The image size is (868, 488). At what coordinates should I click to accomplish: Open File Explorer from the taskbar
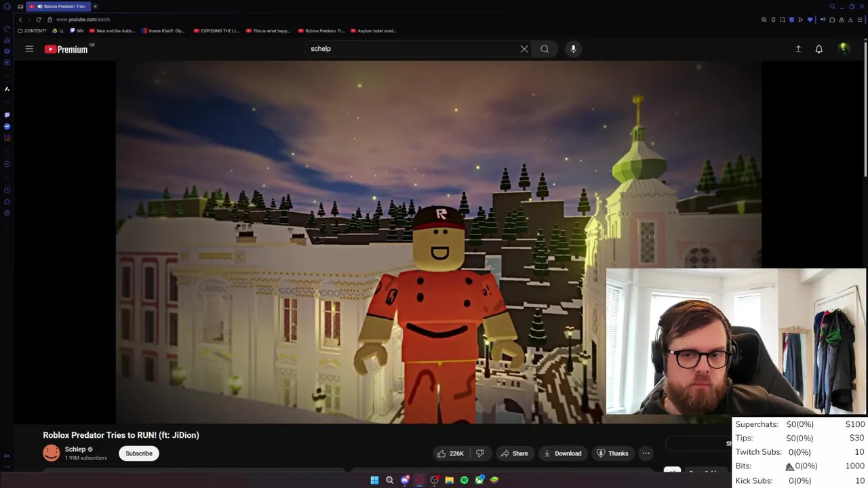pos(450,480)
